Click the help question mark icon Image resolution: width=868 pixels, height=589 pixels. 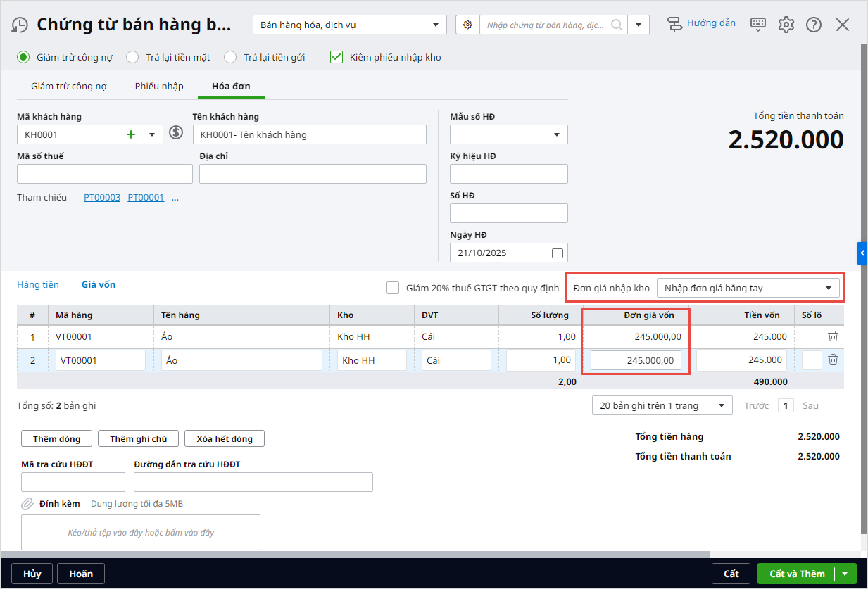814,25
